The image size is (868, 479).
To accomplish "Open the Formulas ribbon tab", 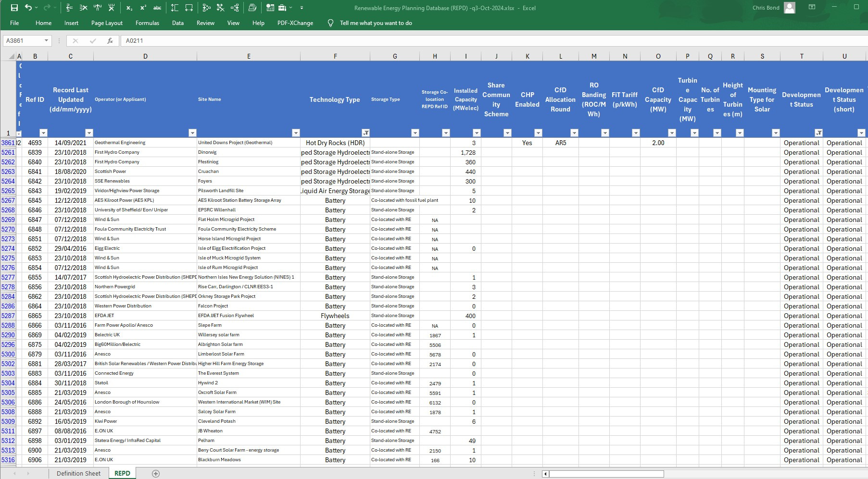I will [x=147, y=23].
